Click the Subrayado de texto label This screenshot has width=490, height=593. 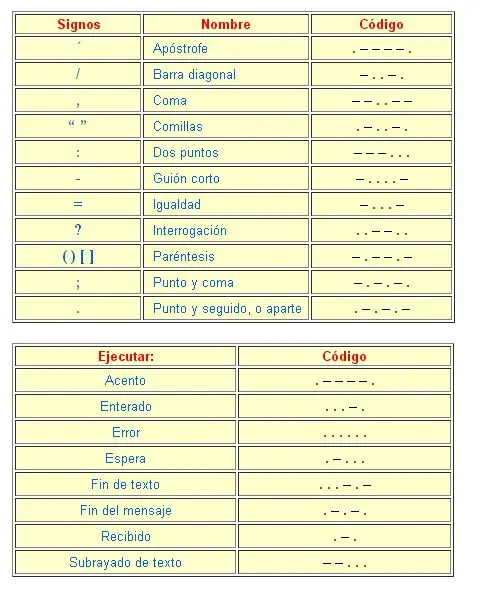click(x=126, y=563)
